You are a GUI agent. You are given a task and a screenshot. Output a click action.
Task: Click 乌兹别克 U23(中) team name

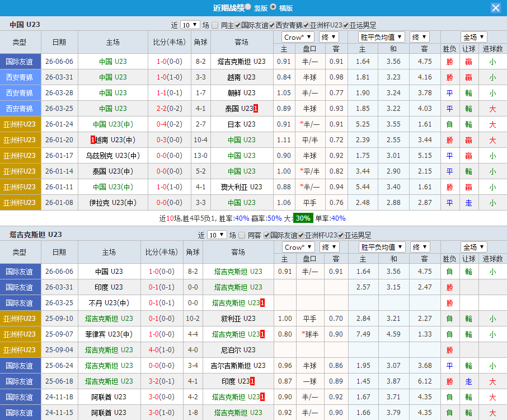pyautogui.click(x=113, y=156)
